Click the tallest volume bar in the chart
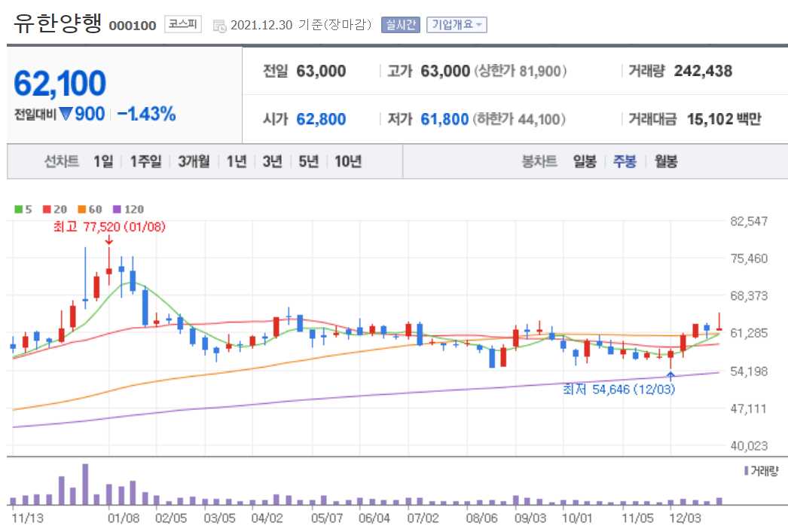 point(85,485)
